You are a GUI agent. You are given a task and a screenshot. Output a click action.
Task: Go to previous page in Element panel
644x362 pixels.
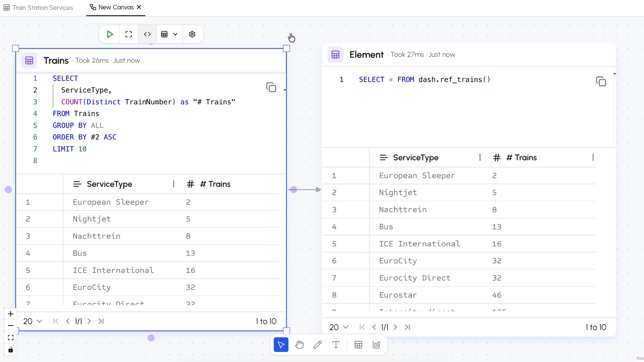click(374, 327)
